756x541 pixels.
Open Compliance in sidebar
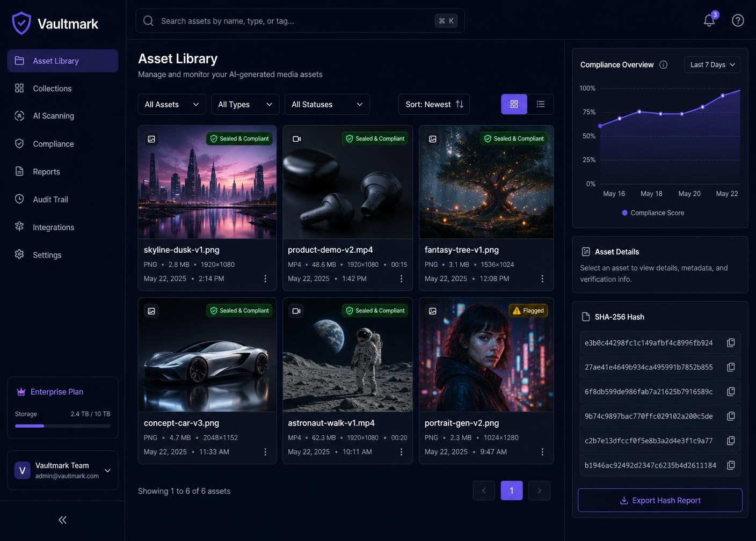click(x=63, y=144)
